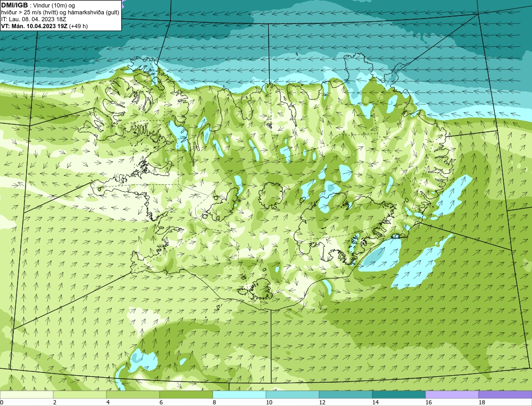Click the 2–4 m/s light green swatch
The image size is (532, 406).
pos(80,394)
